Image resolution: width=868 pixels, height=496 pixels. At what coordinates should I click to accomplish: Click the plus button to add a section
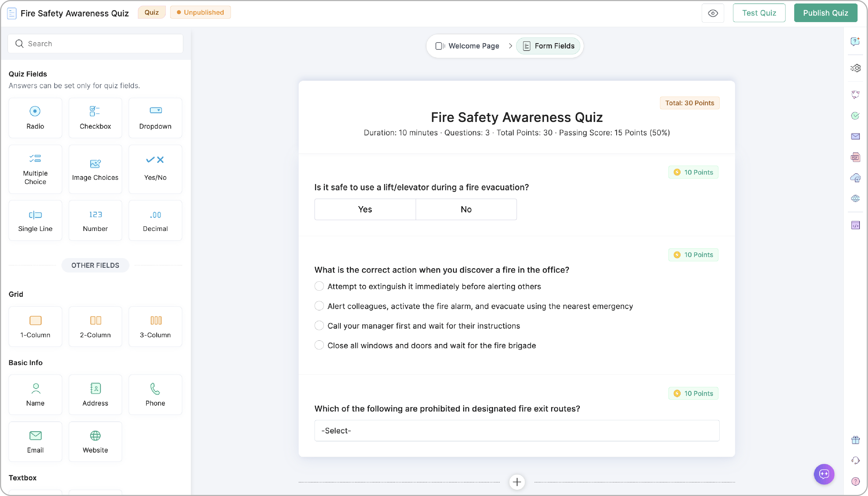click(517, 482)
